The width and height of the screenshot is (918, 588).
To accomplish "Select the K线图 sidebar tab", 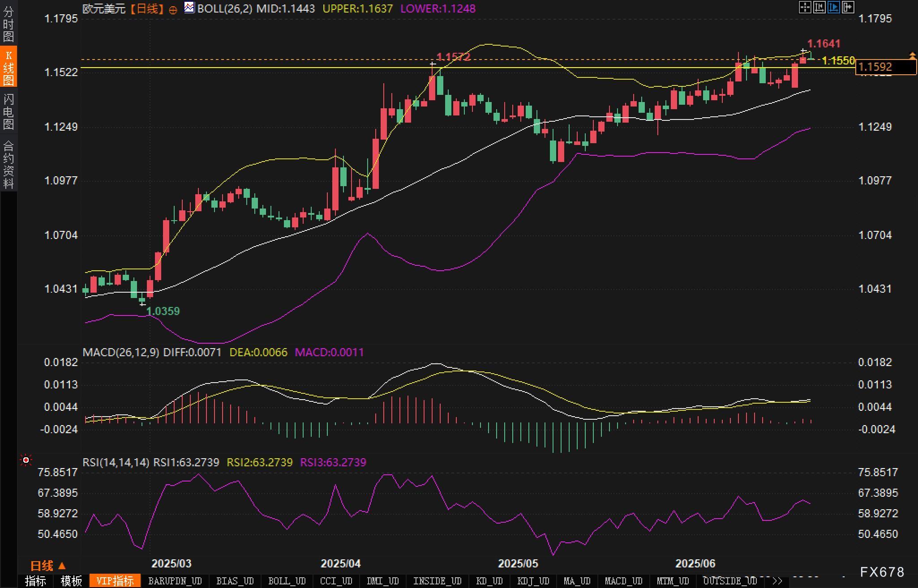I will click(x=9, y=67).
